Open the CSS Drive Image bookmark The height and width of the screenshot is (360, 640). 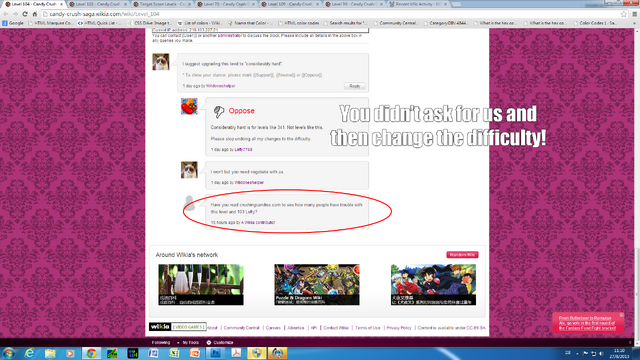pos(149,23)
